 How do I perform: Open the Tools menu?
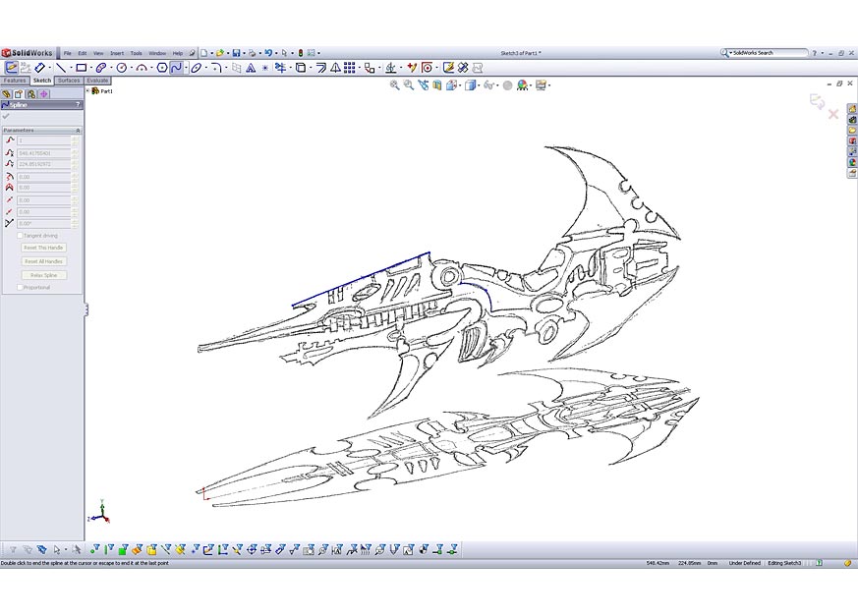click(136, 54)
